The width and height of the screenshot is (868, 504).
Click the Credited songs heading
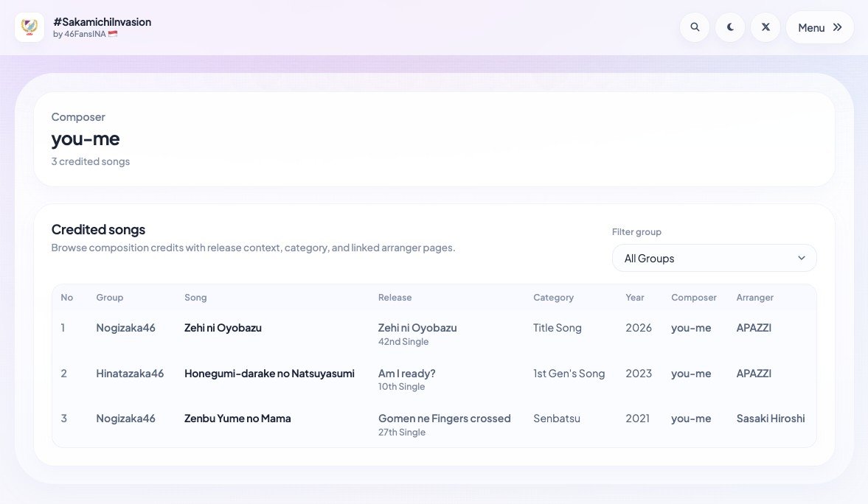[99, 229]
